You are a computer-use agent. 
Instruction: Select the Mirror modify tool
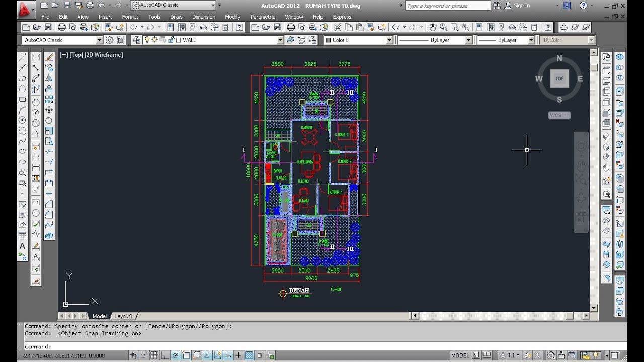tap(49, 78)
